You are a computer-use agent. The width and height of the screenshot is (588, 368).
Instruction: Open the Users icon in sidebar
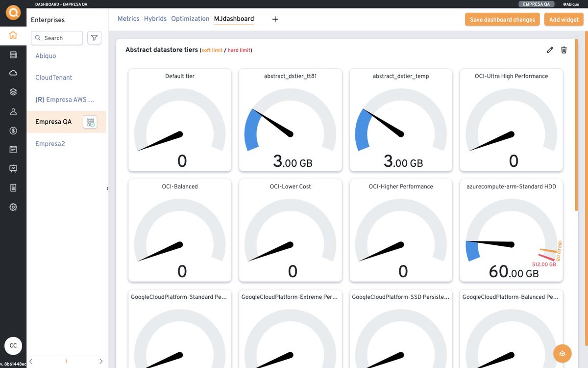13,111
